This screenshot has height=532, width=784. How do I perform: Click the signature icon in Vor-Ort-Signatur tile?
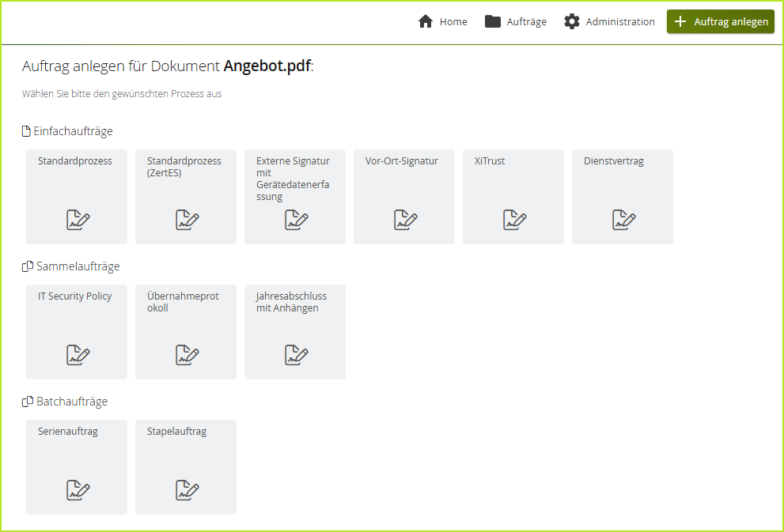405,220
